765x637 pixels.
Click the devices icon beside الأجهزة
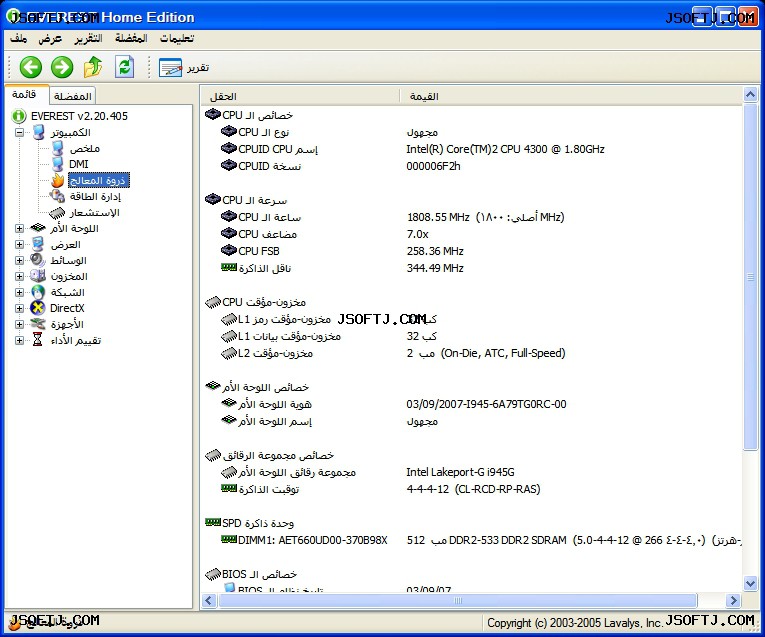(x=38, y=323)
